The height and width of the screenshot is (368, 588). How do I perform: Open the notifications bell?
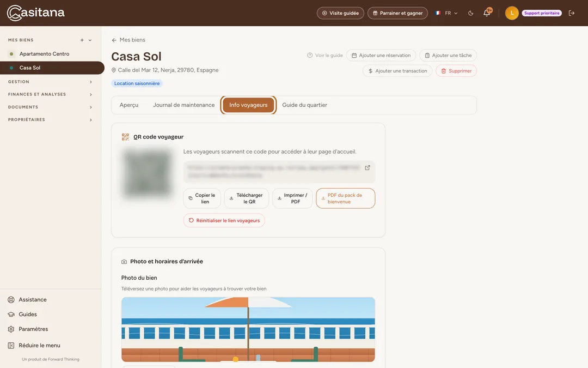coord(487,13)
